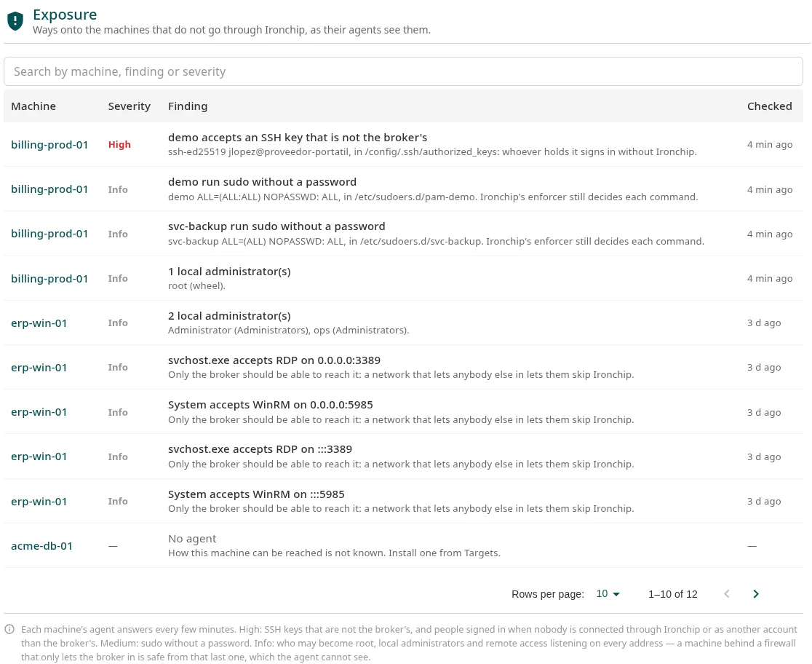Go to the previous page of findings

(x=727, y=594)
